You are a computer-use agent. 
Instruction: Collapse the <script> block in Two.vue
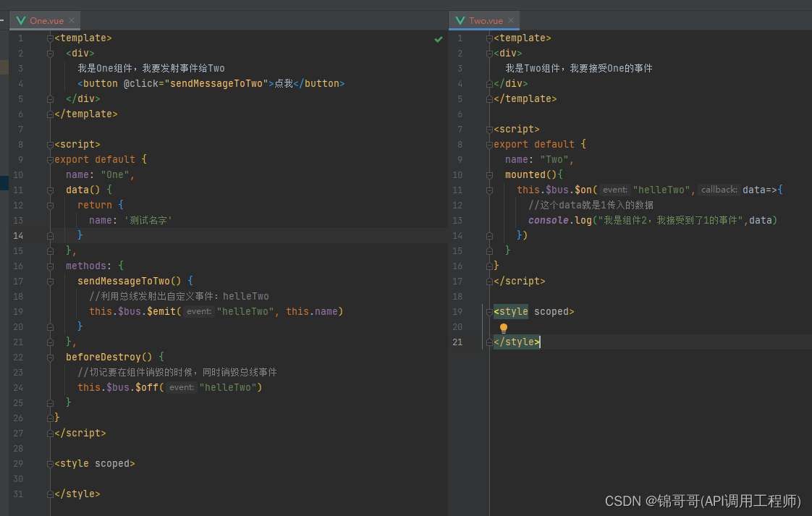(489, 130)
